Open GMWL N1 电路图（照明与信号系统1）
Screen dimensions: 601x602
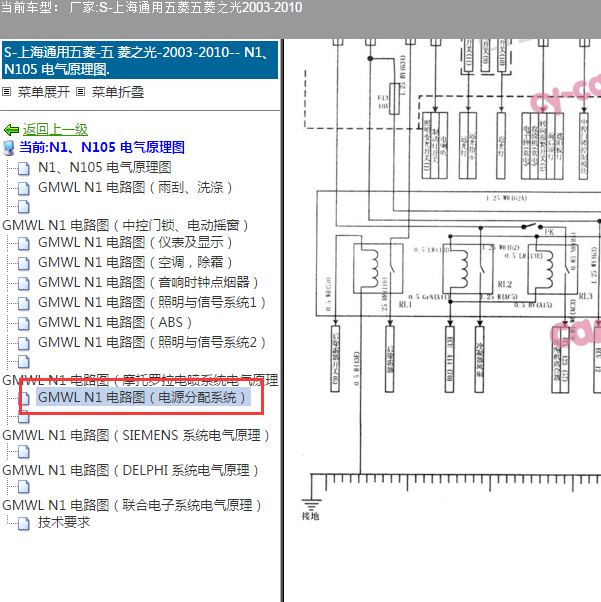click(x=152, y=303)
